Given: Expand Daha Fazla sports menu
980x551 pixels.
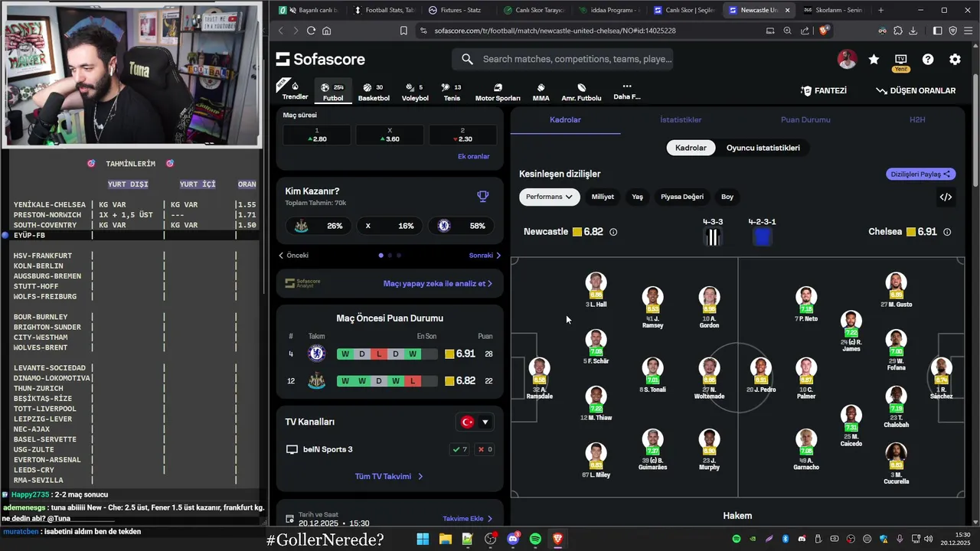Looking at the screenshot, I should [x=626, y=92].
